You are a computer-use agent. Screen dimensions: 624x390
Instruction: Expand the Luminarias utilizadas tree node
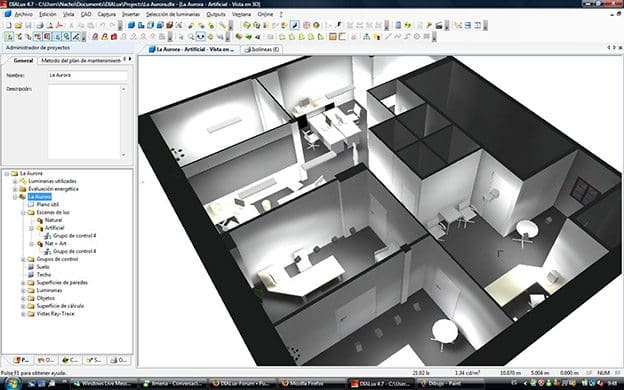pos(15,181)
